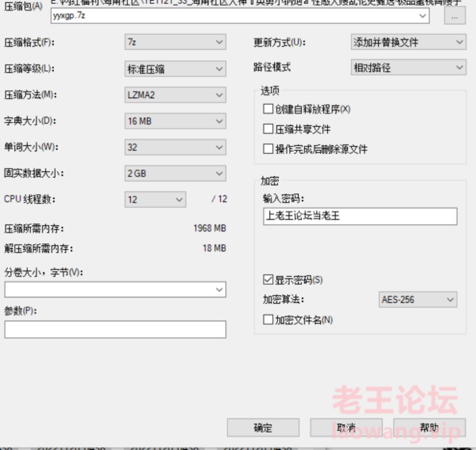
Task: Open the update mode 添加并替换文件 dropdown
Action: (x=408, y=42)
